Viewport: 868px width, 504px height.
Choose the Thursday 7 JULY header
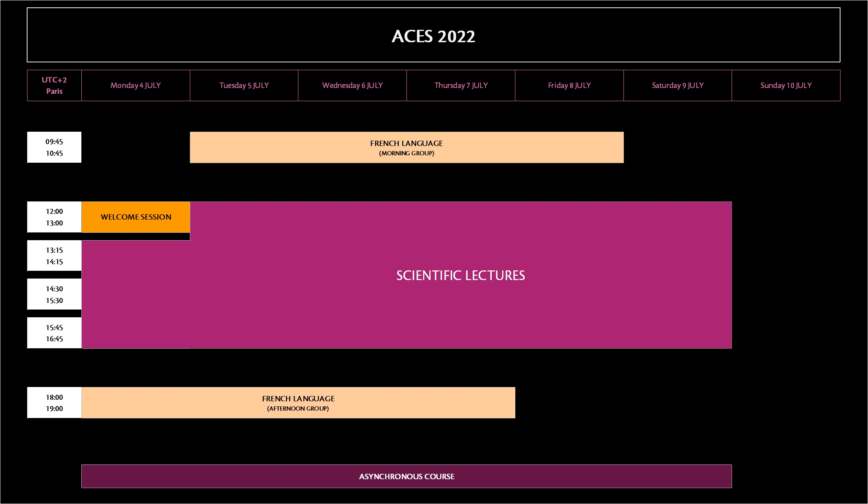pyautogui.click(x=461, y=86)
